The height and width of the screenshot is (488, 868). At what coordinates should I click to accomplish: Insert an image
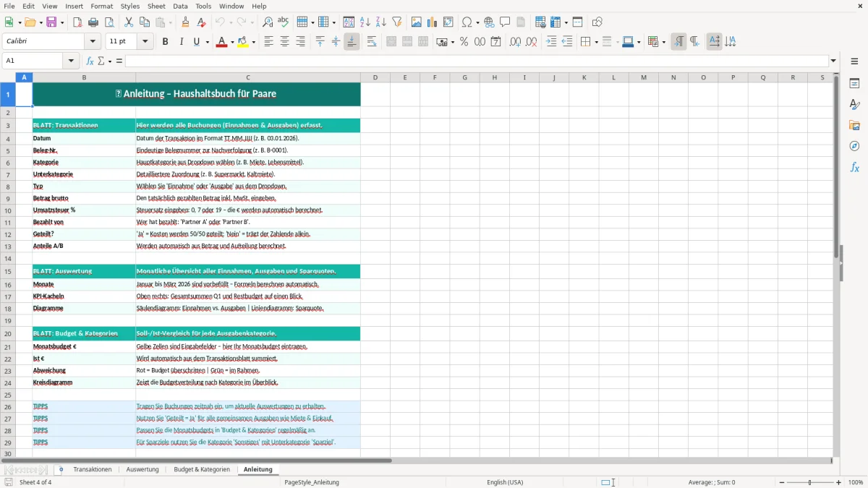tap(416, 22)
